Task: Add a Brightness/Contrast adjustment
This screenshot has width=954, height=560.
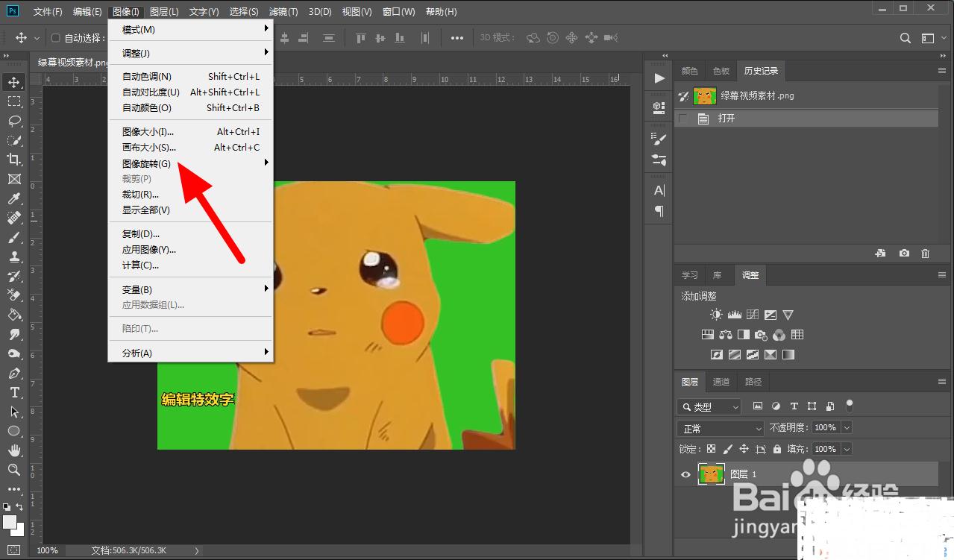Action: pos(716,315)
